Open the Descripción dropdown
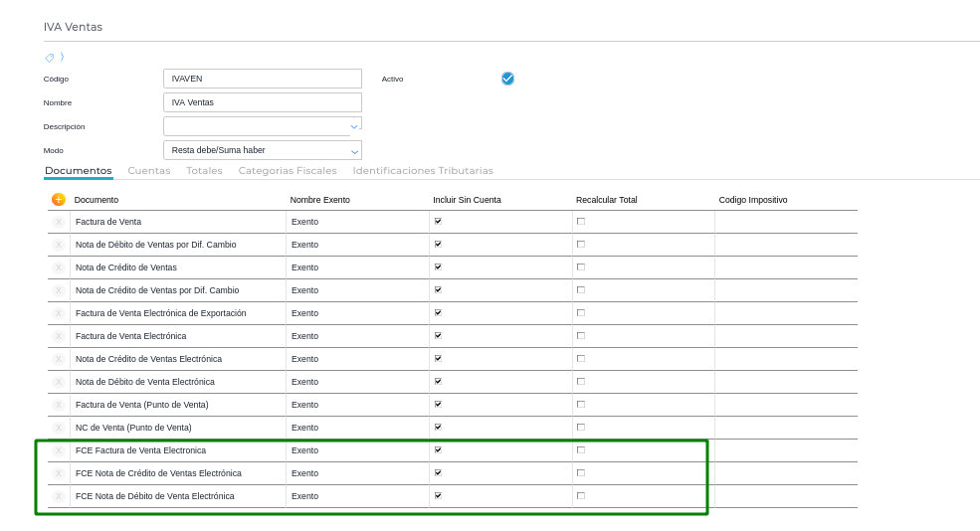980x531 pixels. click(x=353, y=126)
